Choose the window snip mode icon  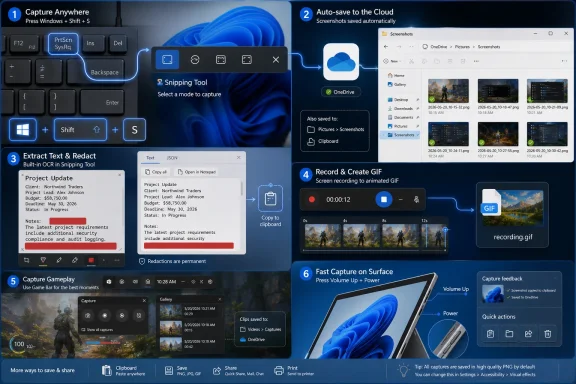221,60
